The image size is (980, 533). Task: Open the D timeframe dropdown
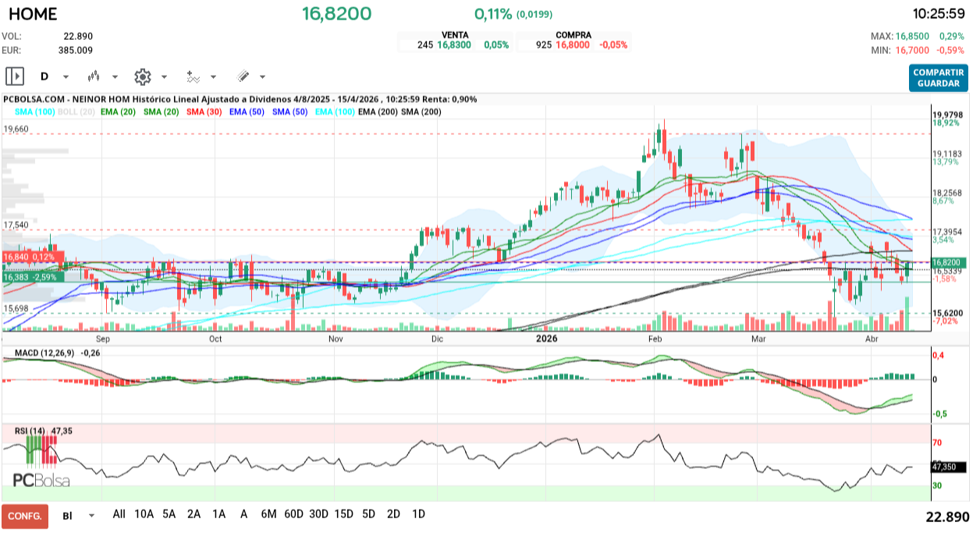(64, 76)
